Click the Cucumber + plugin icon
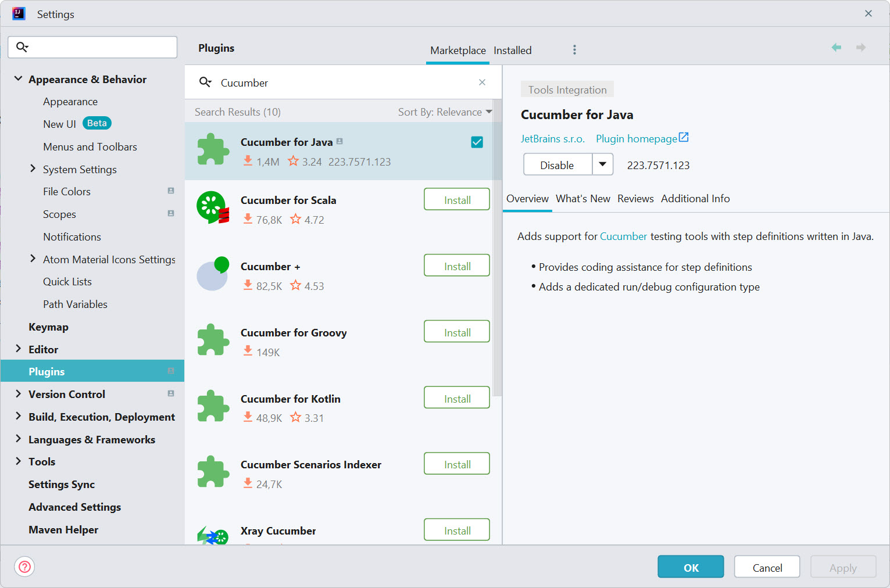This screenshot has width=890, height=588. [x=213, y=274]
